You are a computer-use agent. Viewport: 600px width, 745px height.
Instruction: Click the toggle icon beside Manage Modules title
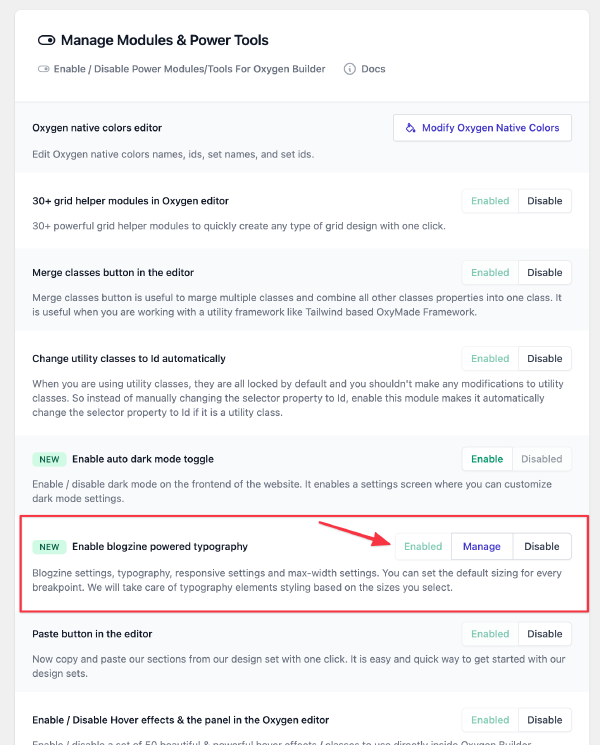point(46,41)
